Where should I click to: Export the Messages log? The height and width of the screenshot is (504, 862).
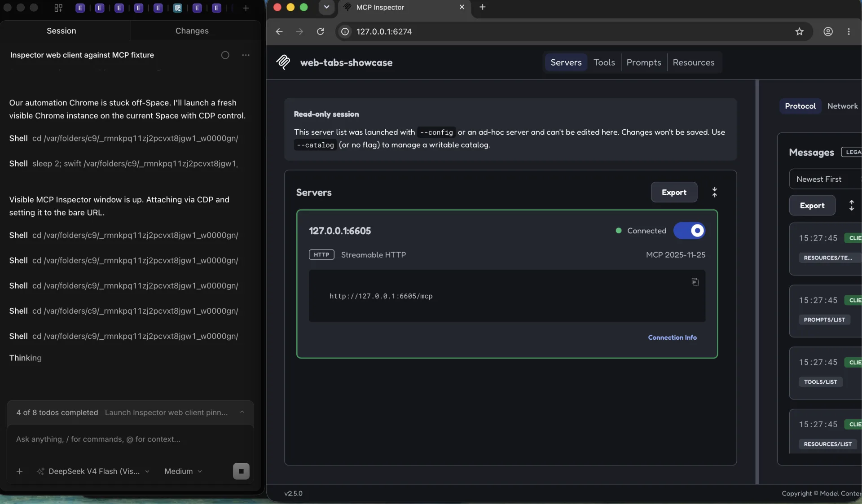(812, 206)
